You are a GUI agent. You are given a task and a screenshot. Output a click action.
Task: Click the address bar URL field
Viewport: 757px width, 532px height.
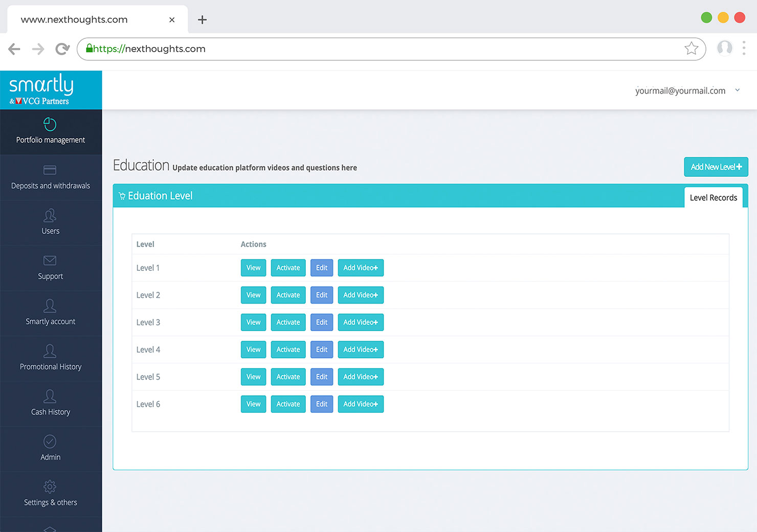[391, 49]
